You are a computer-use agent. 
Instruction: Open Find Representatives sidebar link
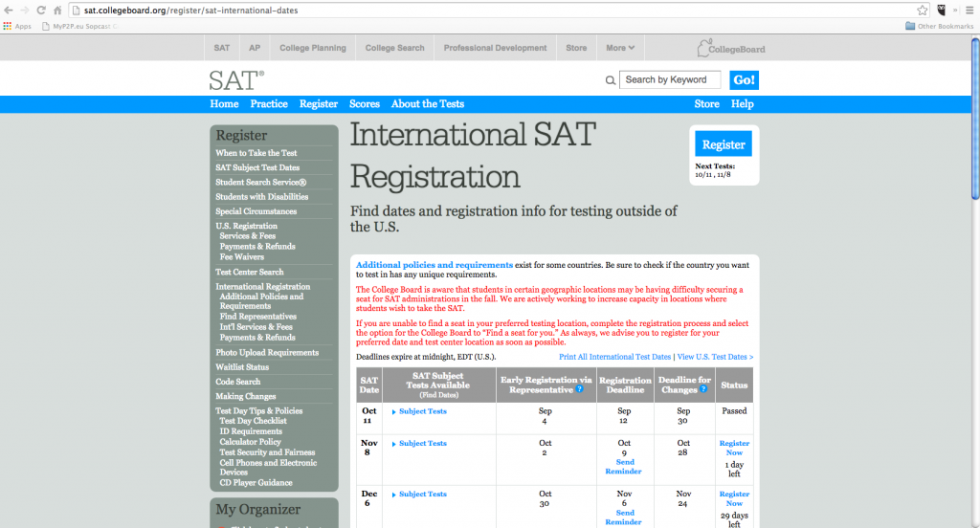(x=258, y=317)
